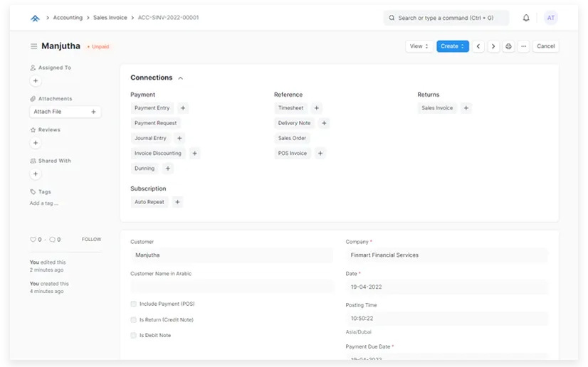Collapse the Connections section

tap(181, 78)
